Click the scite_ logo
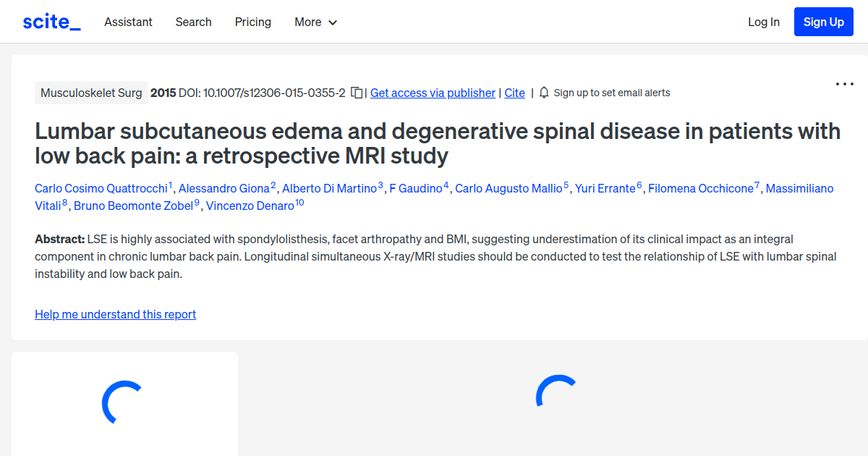This screenshot has height=456, width=868. click(x=51, y=21)
